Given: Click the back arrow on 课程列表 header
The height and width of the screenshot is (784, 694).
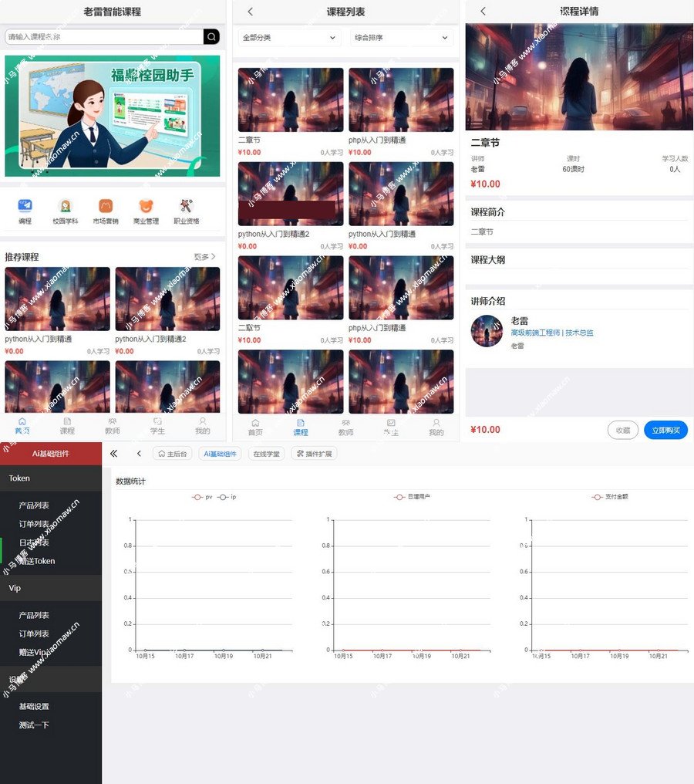Looking at the screenshot, I should pos(250,12).
